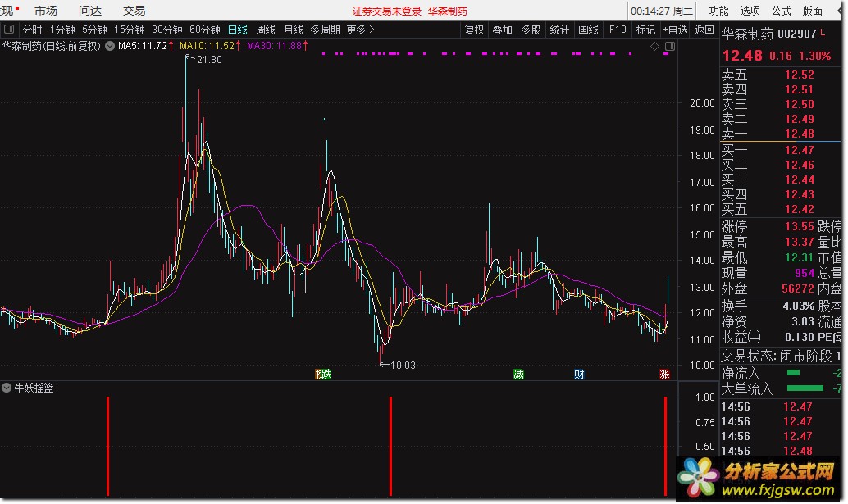Screen dimensions: 848x504
Task: Click the clock display 00:14:27 周二
Action: pos(661,11)
